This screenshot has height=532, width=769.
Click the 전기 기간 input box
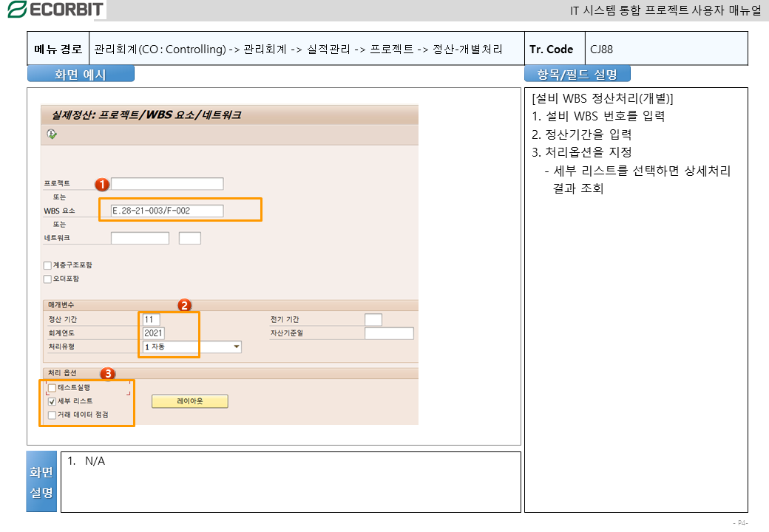click(x=373, y=319)
